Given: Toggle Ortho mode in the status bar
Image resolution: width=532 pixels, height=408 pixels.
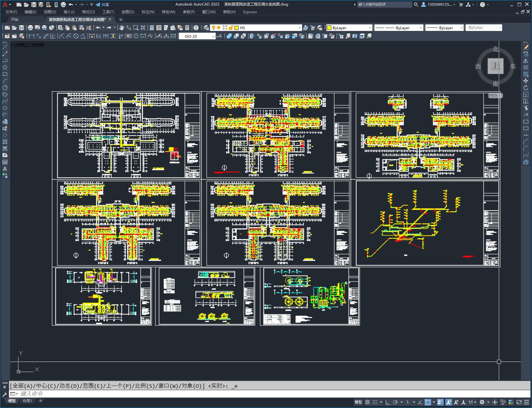Looking at the screenshot, I should (388, 402).
